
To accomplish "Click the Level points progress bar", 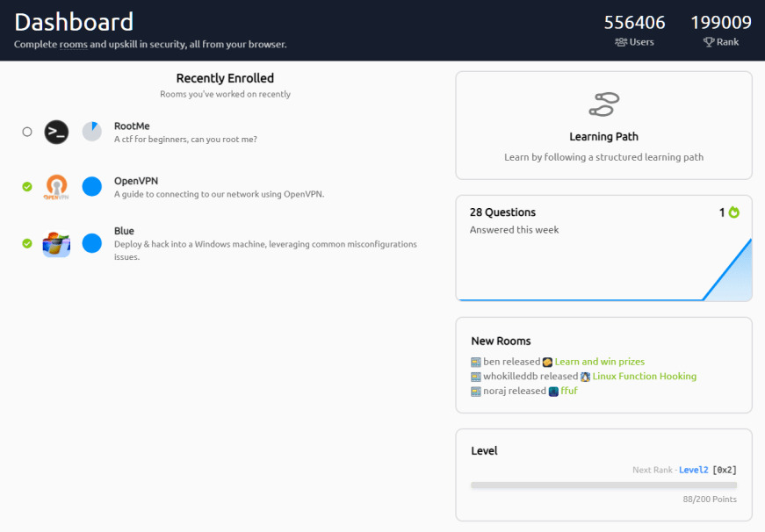I will (x=603, y=485).
